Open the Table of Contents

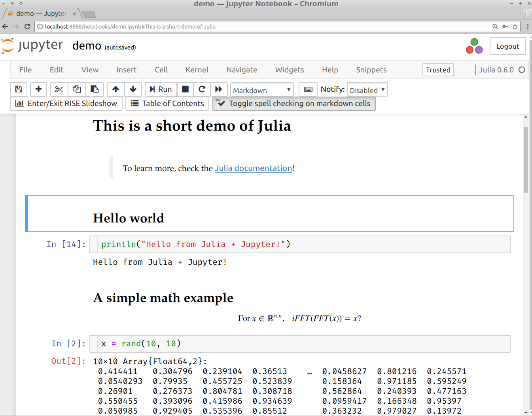[167, 104]
